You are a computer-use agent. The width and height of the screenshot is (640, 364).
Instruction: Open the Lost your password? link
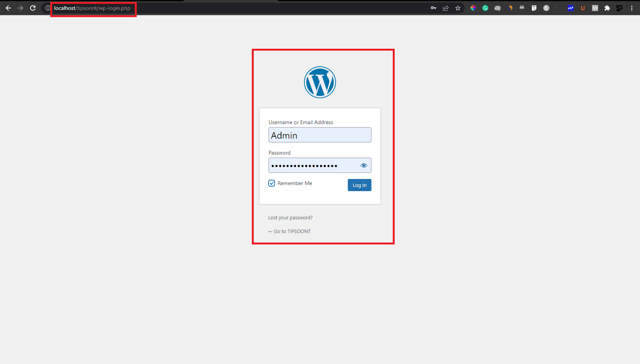click(290, 218)
